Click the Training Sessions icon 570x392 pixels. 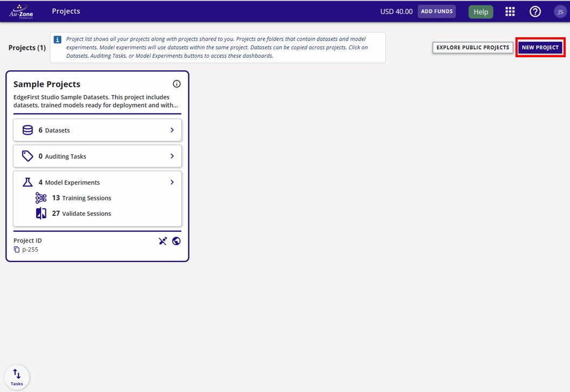(42, 198)
